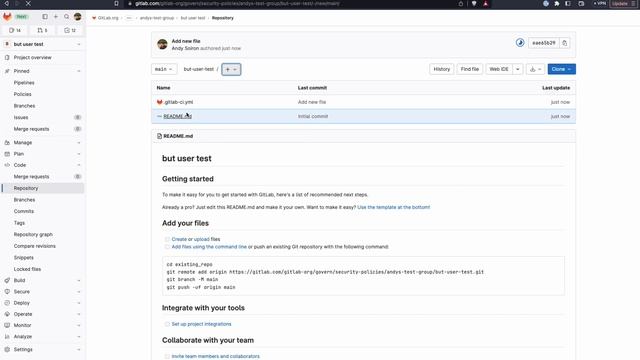640x360 pixels.
Task: Click the Brave rewards triangle icon
Action: point(485,4)
